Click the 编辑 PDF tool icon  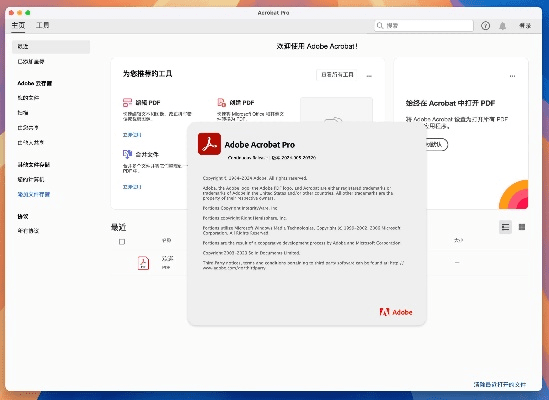tap(127, 102)
